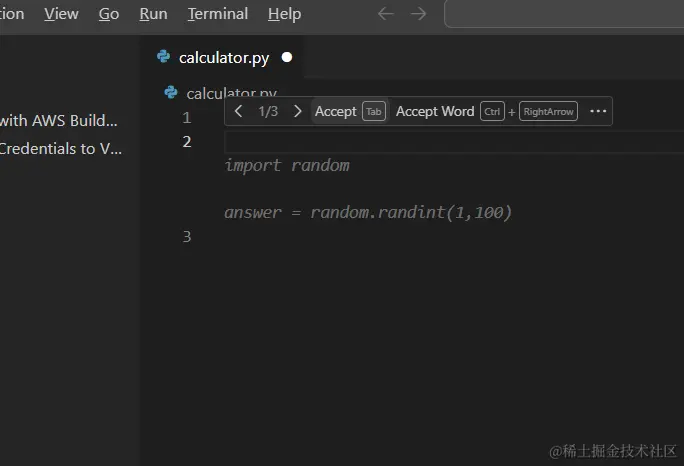Open the View menu

61,14
